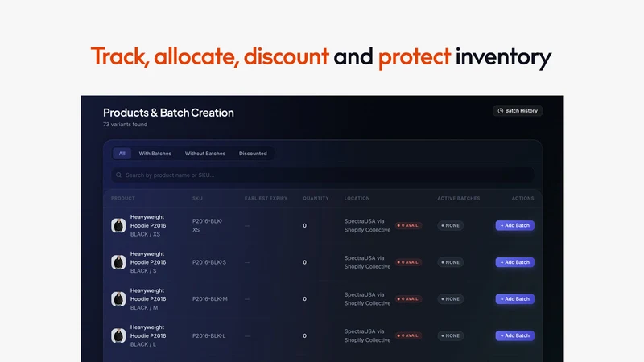644x362 pixels.
Task: Open BLACK / M hoodie thumbnail
Action: pyautogui.click(x=118, y=298)
